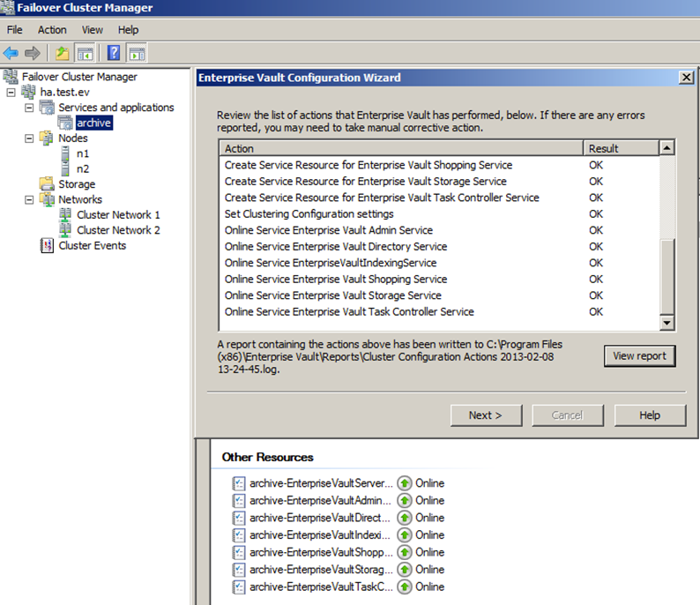Click OK result for Shopping Service online row

pyautogui.click(x=596, y=279)
